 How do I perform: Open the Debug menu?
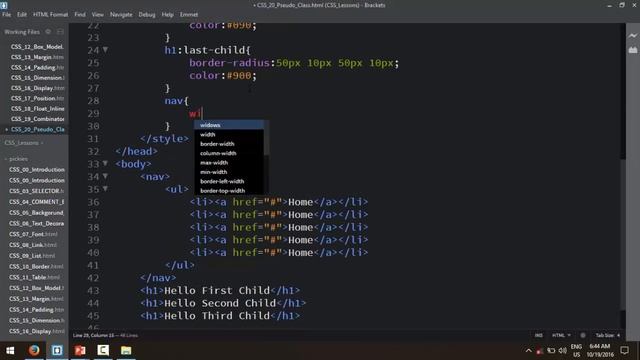click(x=147, y=14)
